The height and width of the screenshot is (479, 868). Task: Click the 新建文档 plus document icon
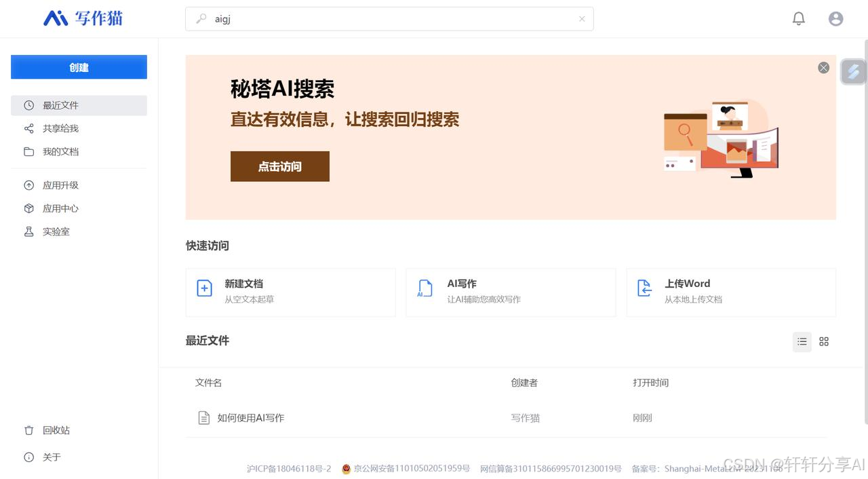(204, 288)
